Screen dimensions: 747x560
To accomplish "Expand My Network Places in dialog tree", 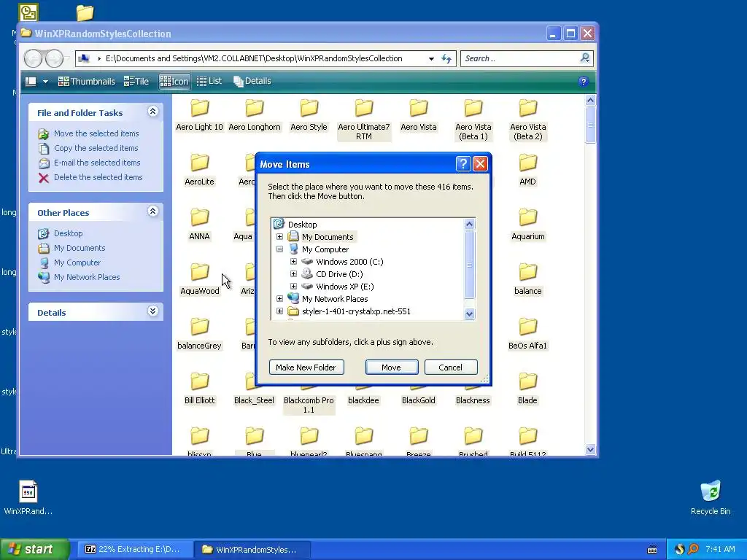I will tap(279, 298).
